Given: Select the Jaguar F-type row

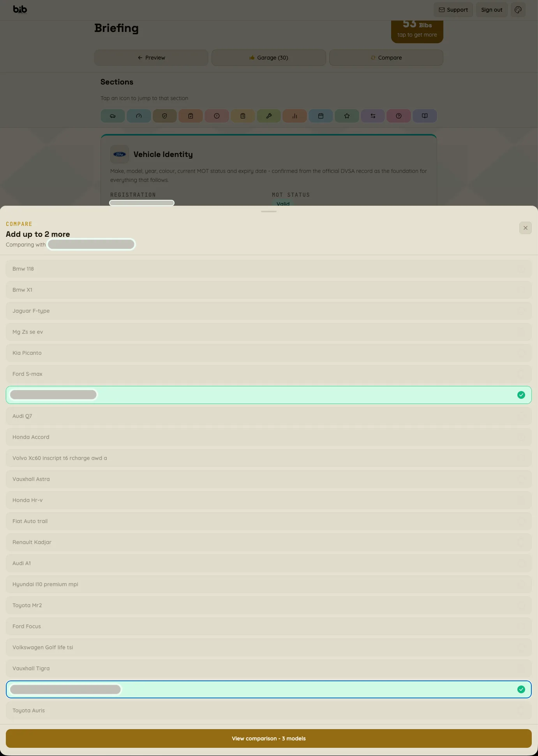Looking at the screenshot, I should pyautogui.click(x=269, y=311).
